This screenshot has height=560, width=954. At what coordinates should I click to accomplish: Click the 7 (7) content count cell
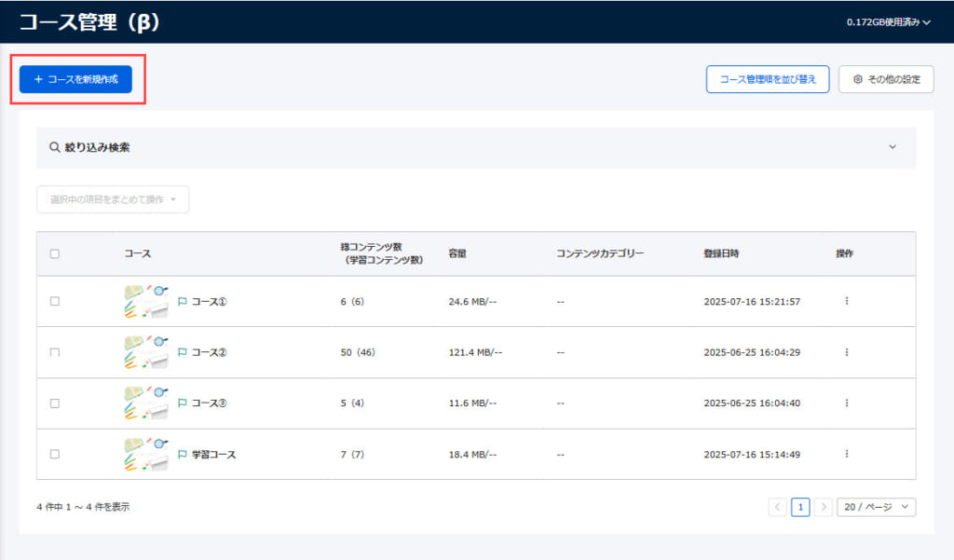(x=352, y=454)
